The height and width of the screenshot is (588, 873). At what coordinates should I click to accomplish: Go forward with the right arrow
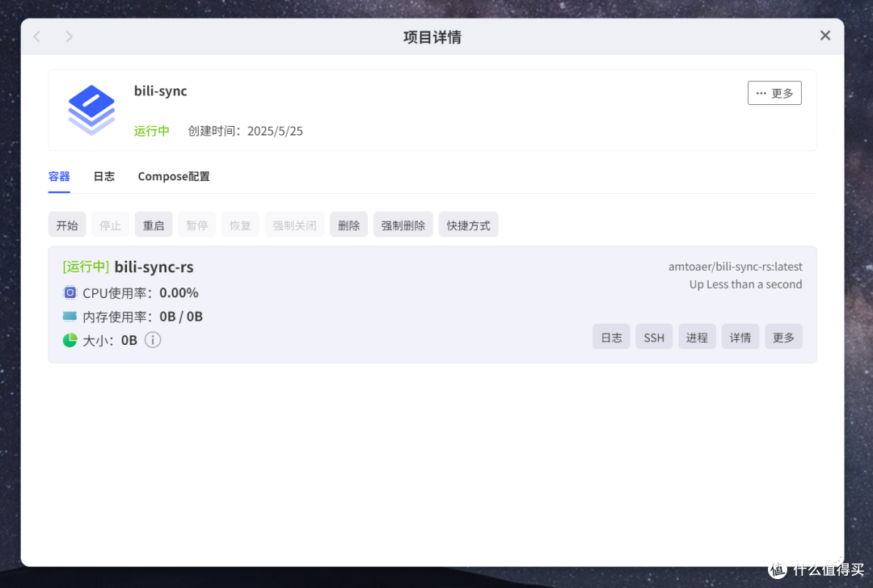click(x=69, y=36)
